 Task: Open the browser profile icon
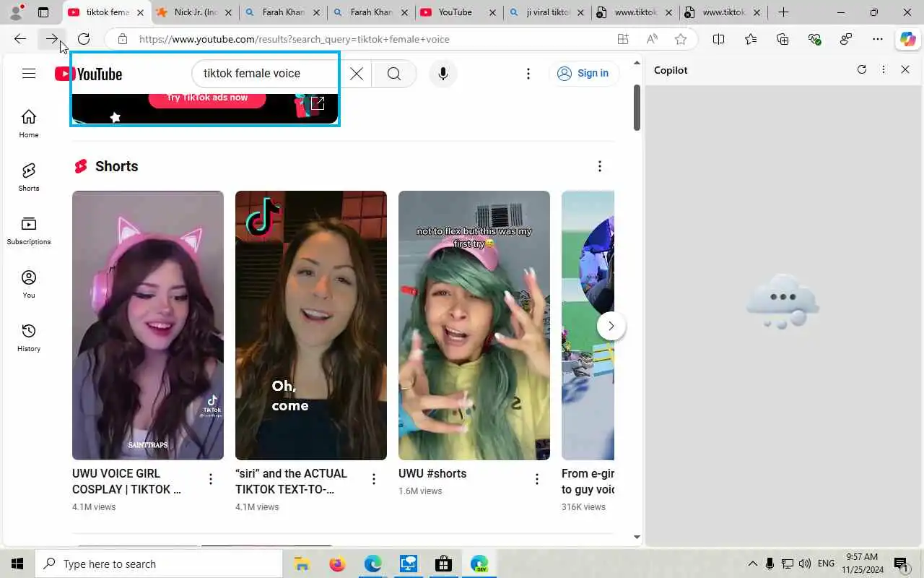[16, 12]
